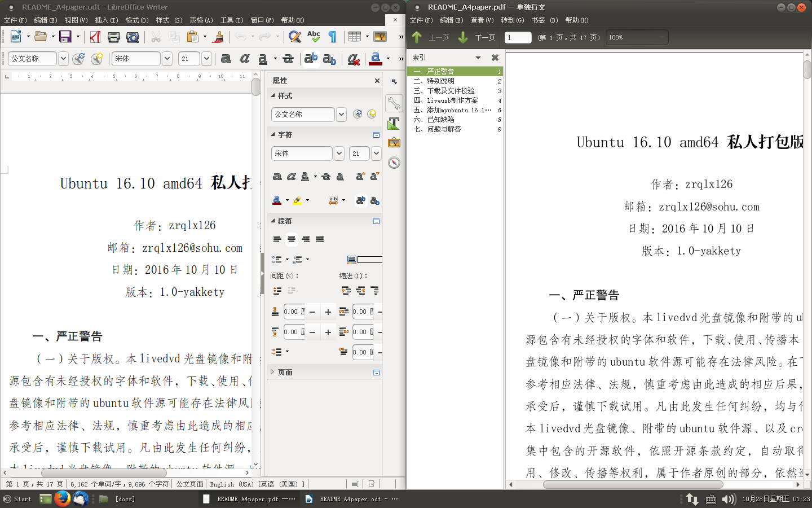This screenshot has width=812, height=508.
Task: Click the page number field in PDF viewer
Action: [518, 37]
